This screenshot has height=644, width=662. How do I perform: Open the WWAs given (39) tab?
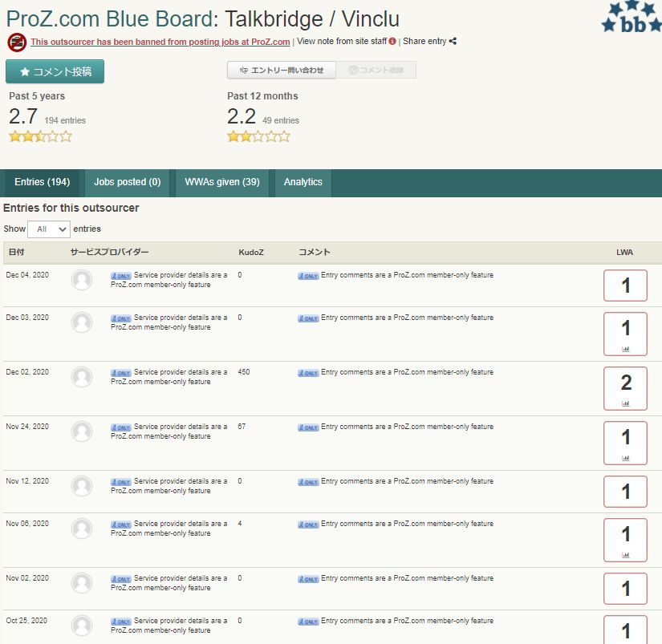222,182
